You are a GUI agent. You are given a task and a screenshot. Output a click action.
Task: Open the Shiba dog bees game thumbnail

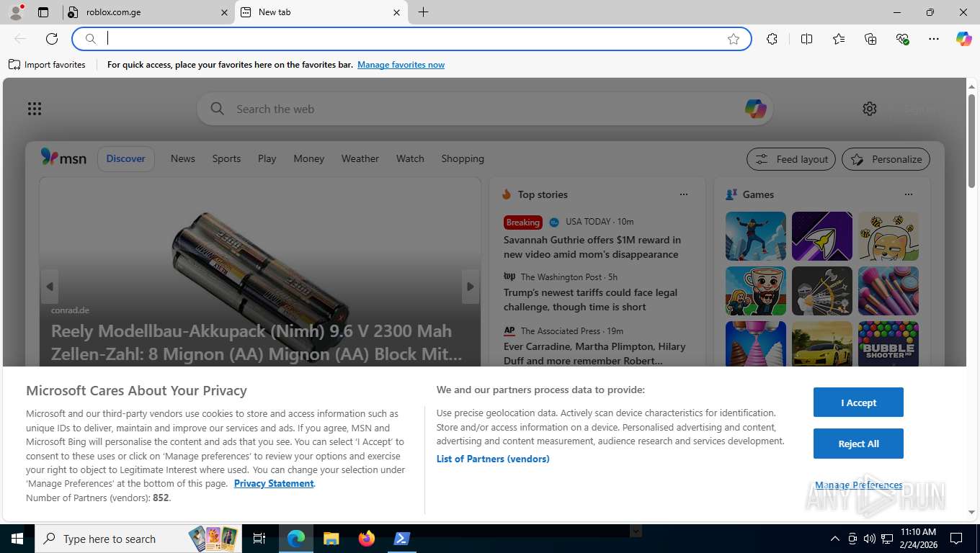(888, 236)
